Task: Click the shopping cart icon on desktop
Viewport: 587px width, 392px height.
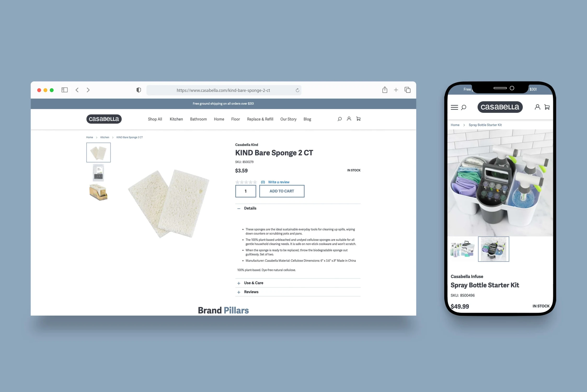Action: (x=358, y=119)
